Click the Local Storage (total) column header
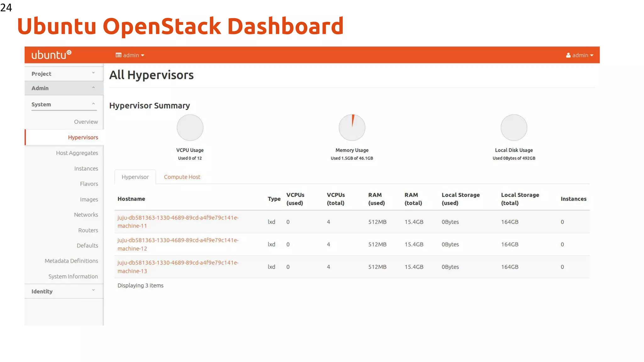This screenshot has height=362, width=644. pyautogui.click(x=520, y=199)
